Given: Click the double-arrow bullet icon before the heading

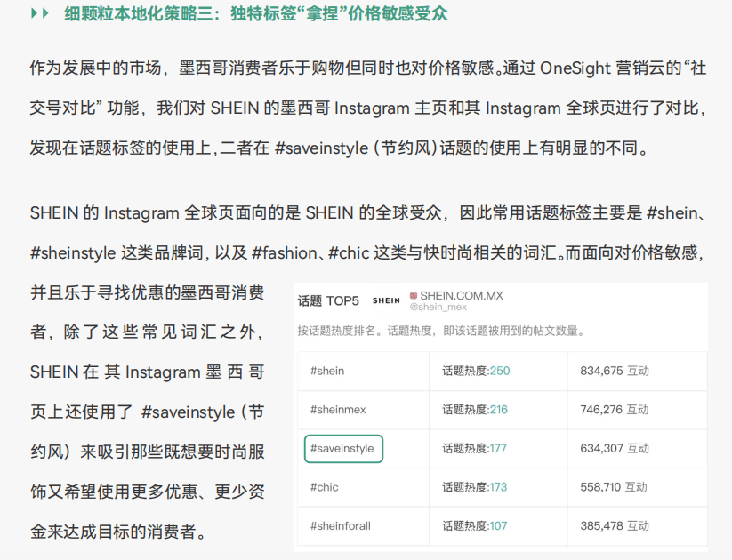Looking at the screenshot, I should (x=40, y=14).
